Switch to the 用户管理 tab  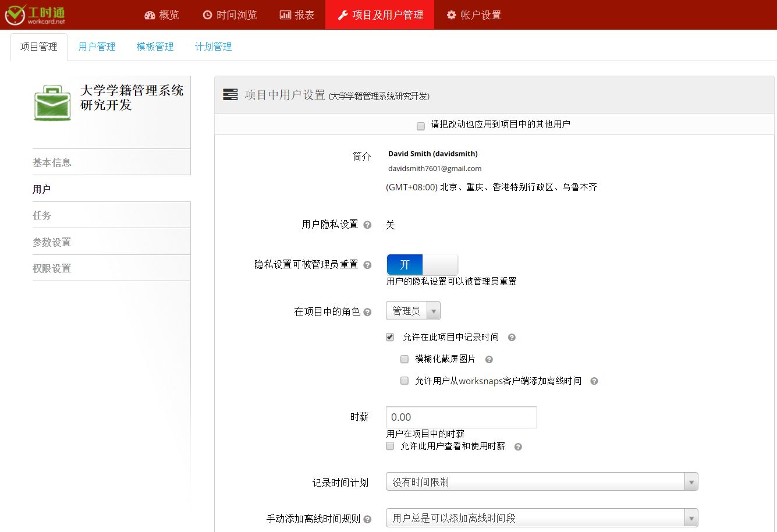click(97, 47)
